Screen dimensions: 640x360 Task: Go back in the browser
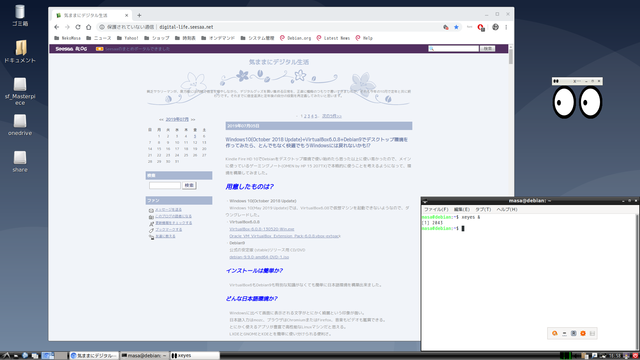[x=57, y=27]
